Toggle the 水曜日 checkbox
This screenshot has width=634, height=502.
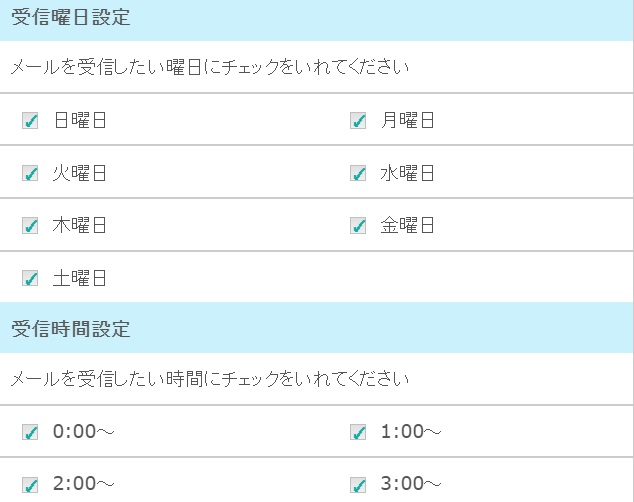point(358,173)
